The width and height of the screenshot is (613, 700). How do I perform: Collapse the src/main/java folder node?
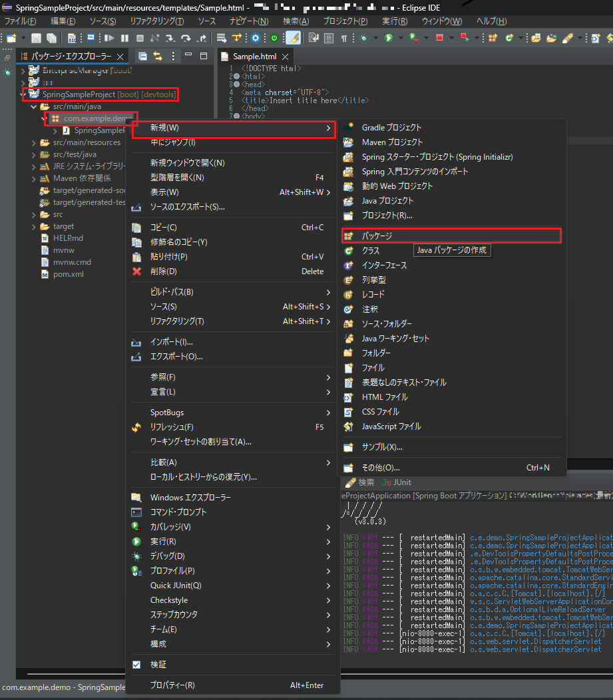pos(33,106)
